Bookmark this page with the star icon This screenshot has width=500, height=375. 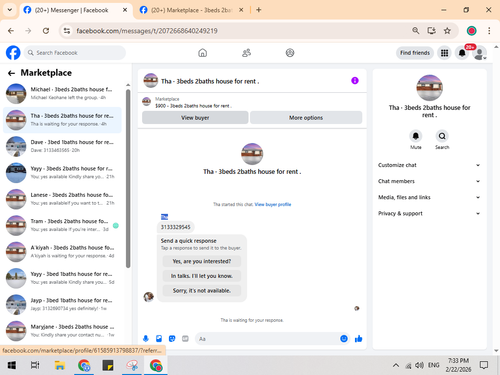[x=447, y=31]
